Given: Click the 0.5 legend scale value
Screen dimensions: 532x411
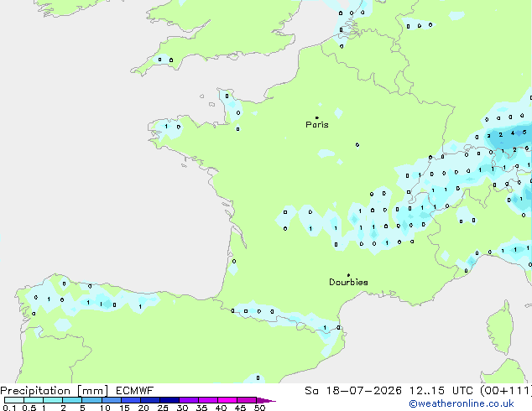Looking at the screenshot, I should point(29,408).
